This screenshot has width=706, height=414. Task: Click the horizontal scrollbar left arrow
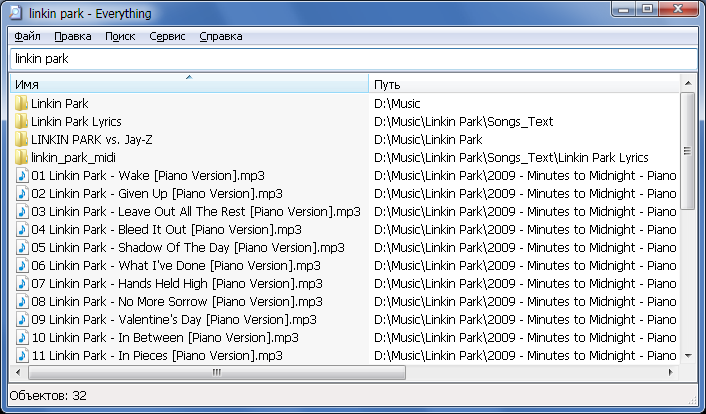(x=18, y=372)
